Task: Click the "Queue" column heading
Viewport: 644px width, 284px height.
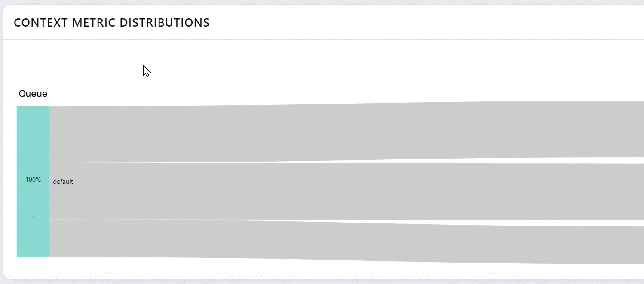Action: 33,94
